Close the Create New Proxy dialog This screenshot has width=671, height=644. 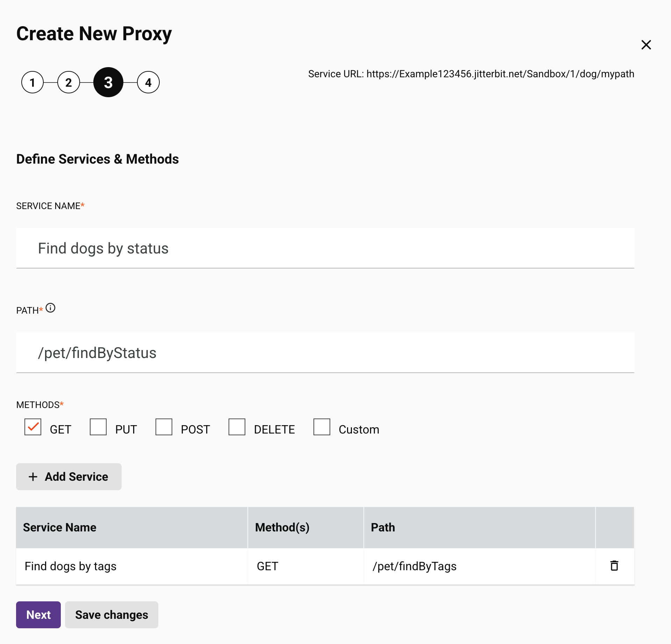click(x=646, y=45)
